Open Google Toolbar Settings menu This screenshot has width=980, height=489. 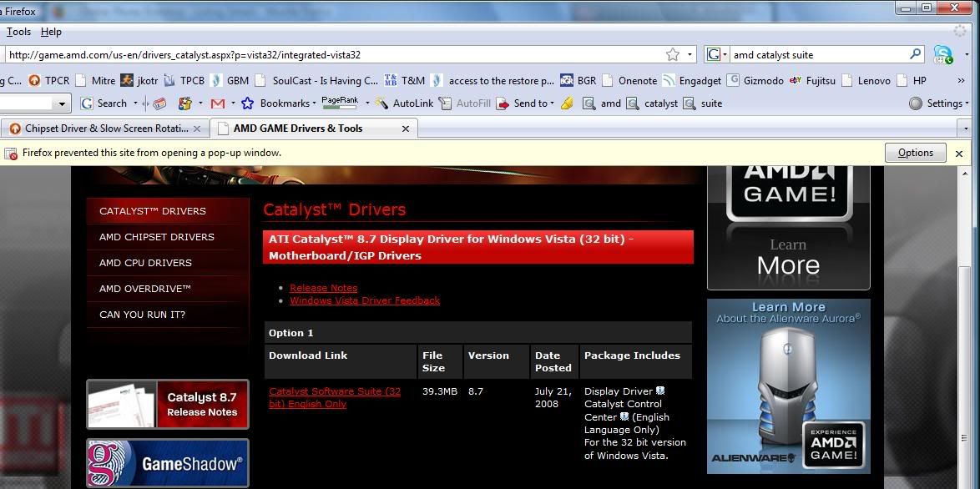coord(939,103)
